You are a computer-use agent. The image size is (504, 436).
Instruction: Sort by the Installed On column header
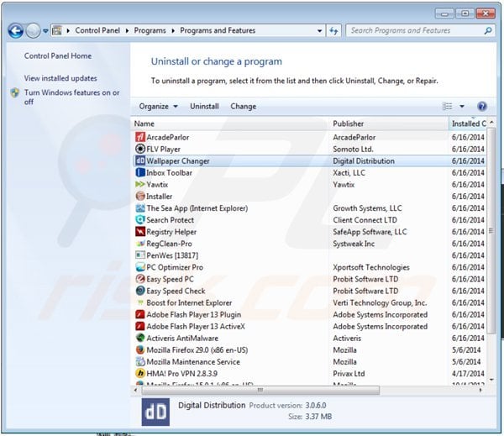pyautogui.click(x=469, y=123)
